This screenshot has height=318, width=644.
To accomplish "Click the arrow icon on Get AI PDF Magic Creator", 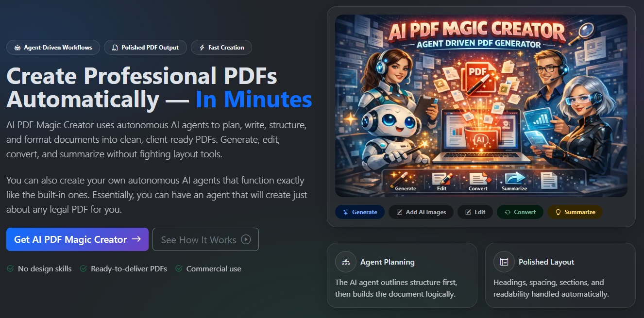I will coord(136,239).
